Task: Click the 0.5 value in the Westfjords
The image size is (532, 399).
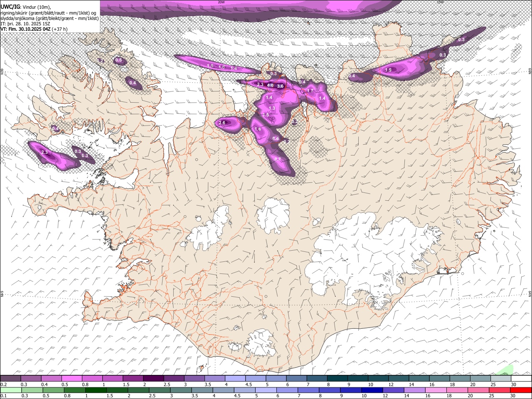Action: pos(118,60)
